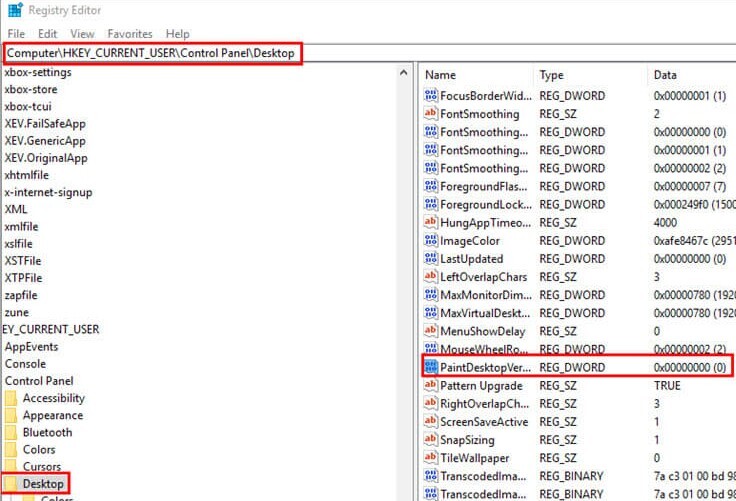Select the Desktop key label
The image size is (736, 501).
tap(43, 484)
